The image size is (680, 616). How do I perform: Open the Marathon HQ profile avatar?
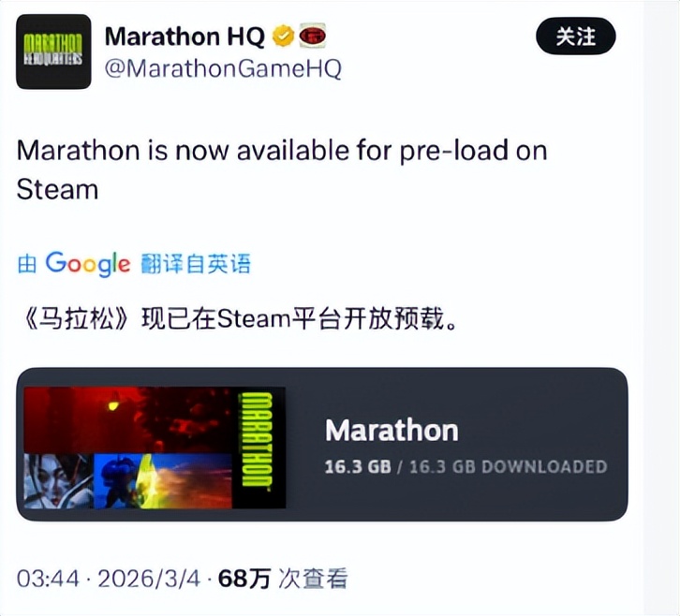(x=53, y=51)
